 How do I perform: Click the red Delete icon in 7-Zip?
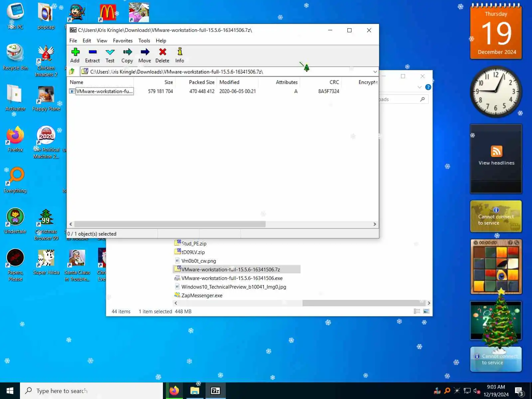coord(162,55)
